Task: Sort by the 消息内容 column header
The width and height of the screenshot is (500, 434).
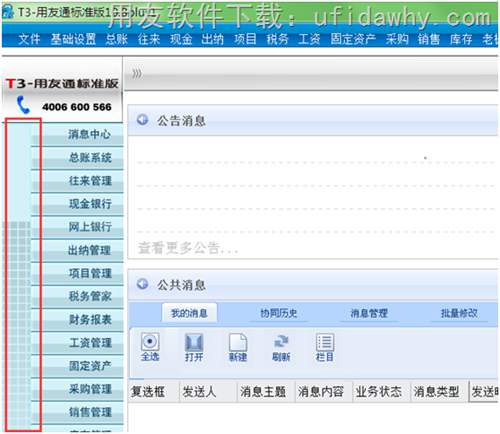Action: pyautogui.click(x=324, y=392)
